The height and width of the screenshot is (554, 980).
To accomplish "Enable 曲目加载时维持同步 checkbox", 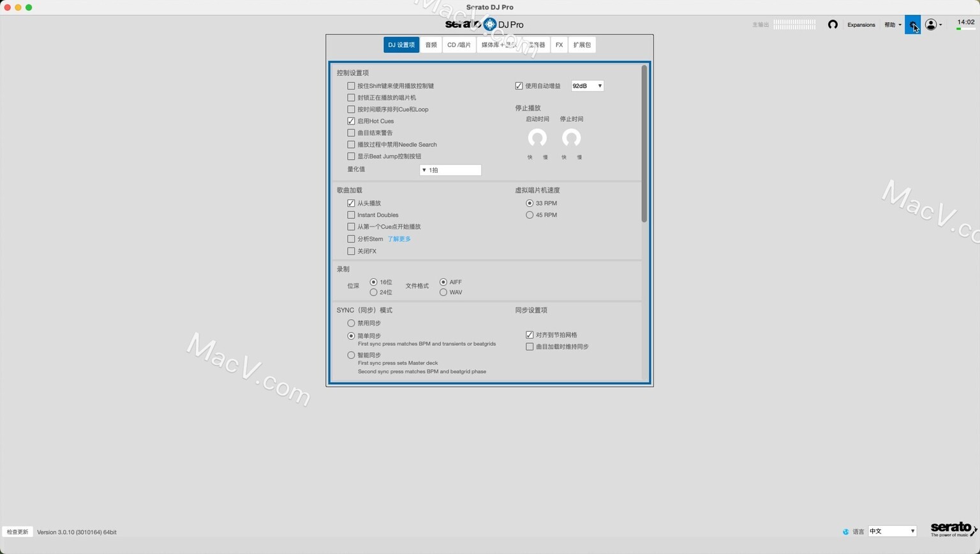I will 530,347.
